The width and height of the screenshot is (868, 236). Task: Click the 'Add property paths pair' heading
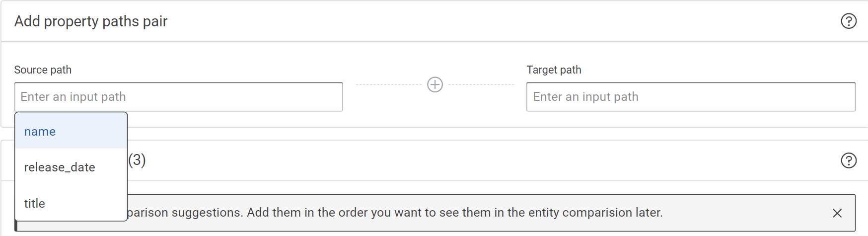click(x=91, y=21)
